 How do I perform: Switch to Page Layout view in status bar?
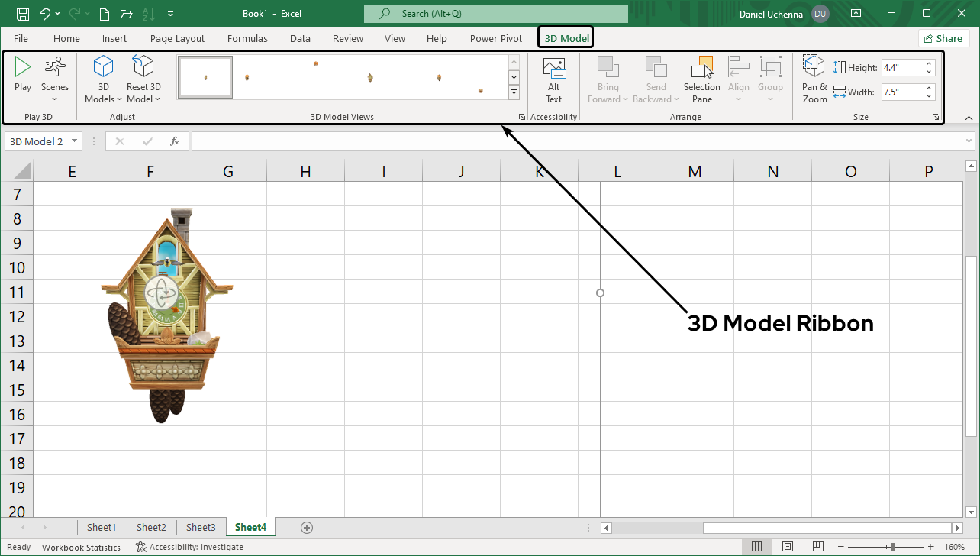click(787, 547)
